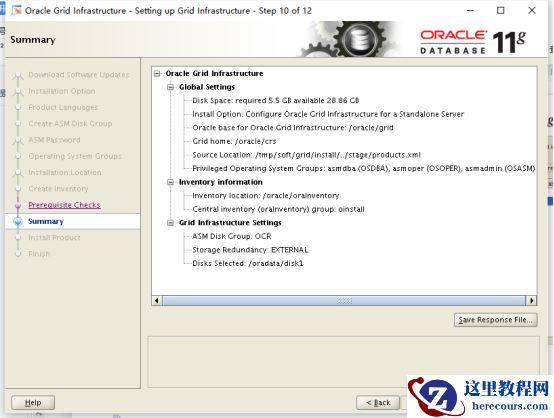Click the Finish step

pyautogui.click(x=39, y=254)
